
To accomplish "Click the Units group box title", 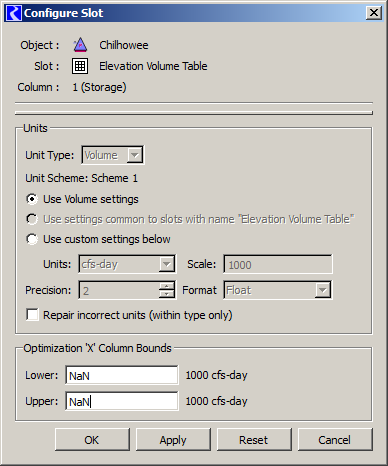I will pyautogui.click(x=35, y=128).
